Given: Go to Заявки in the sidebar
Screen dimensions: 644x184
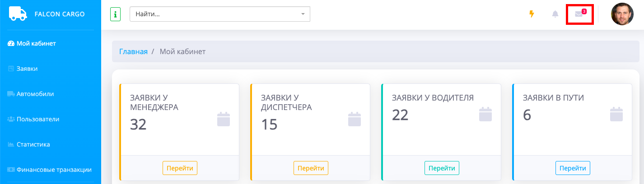Looking at the screenshot, I should click(27, 69).
